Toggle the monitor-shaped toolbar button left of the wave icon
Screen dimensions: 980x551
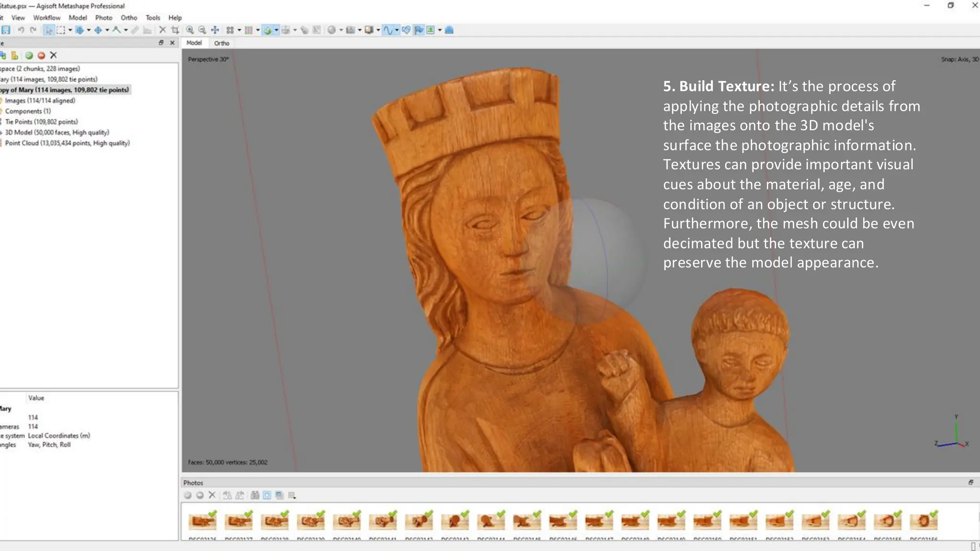tap(369, 30)
